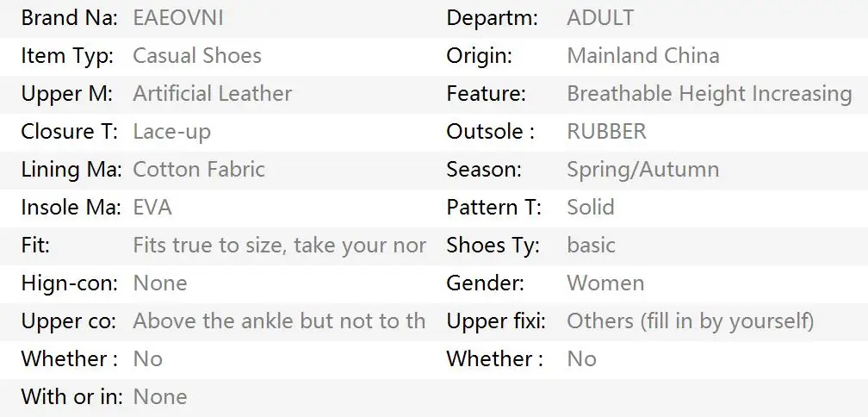Viewport: 868px width, 417px height.
Task: Click the 'Above the ankle' upper height text
Action: coord(279,321)
